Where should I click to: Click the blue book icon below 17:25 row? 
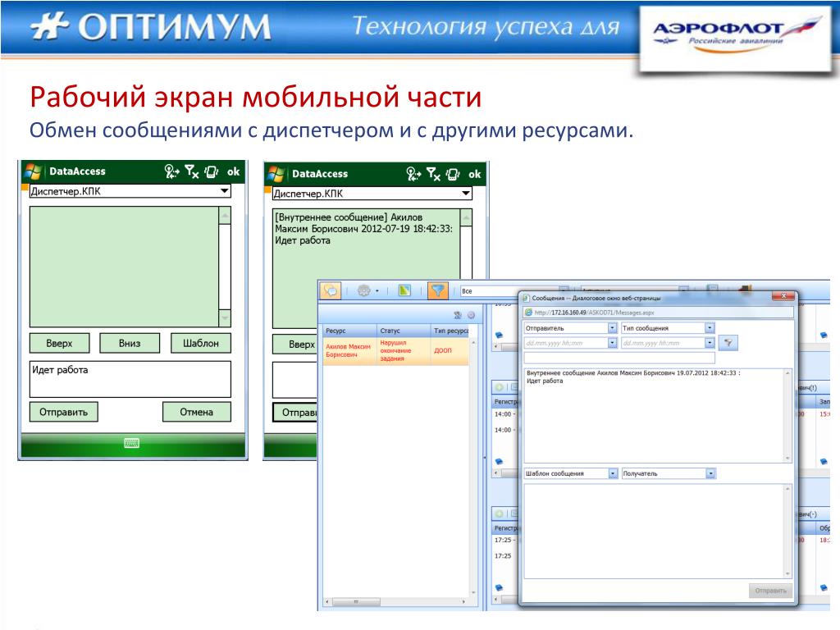click(x=499, y=587)
